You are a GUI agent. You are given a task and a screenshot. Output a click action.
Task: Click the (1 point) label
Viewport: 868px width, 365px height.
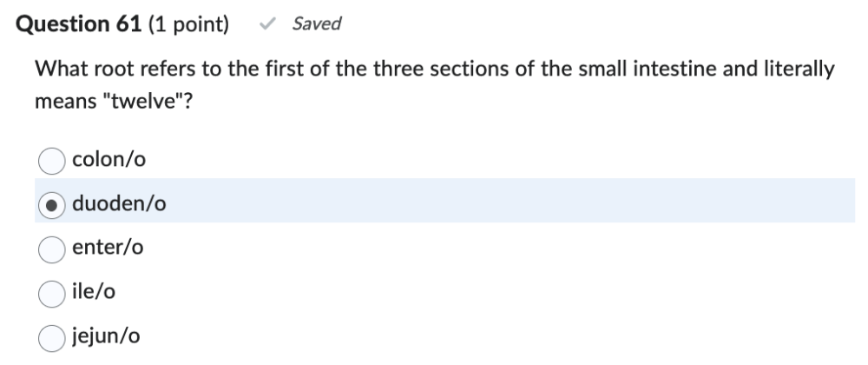click(x=189, y=24)
